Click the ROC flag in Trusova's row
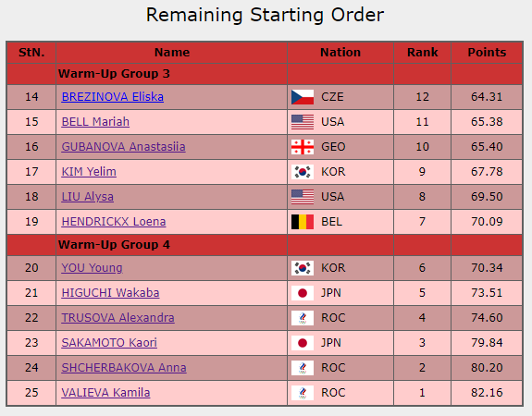 tap(303, 318)
